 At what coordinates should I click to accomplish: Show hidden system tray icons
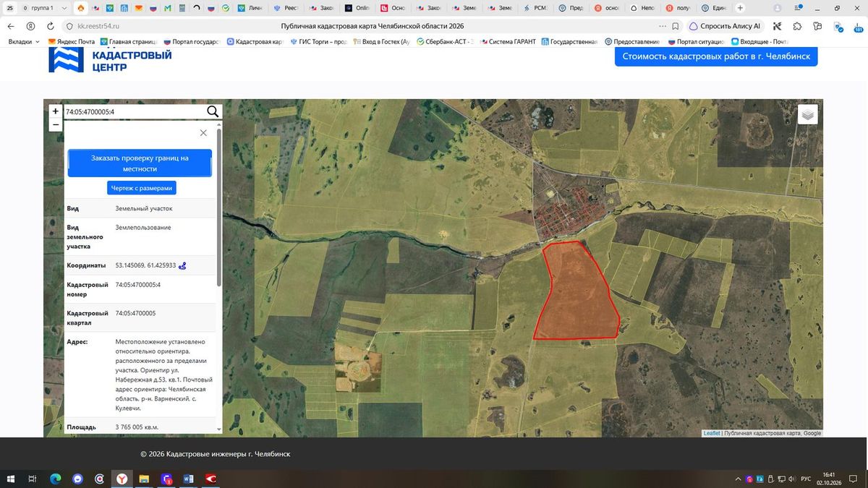[738, 479]
